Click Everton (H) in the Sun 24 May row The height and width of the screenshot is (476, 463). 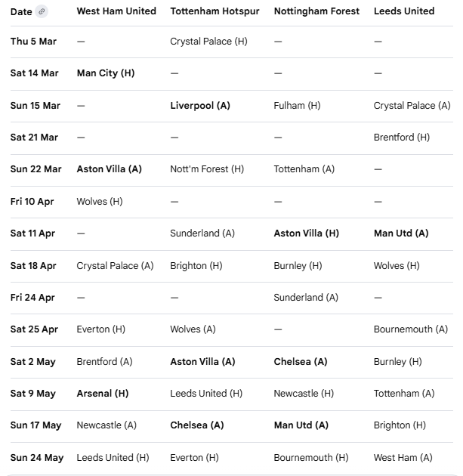pos(194,458)
